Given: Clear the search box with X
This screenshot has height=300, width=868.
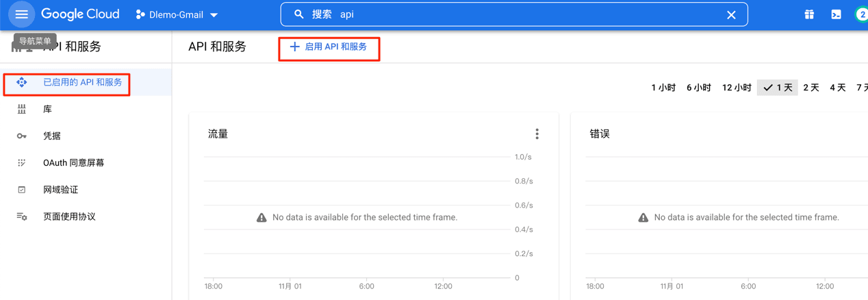Looking at the screenshot, I should click(731, 14).
